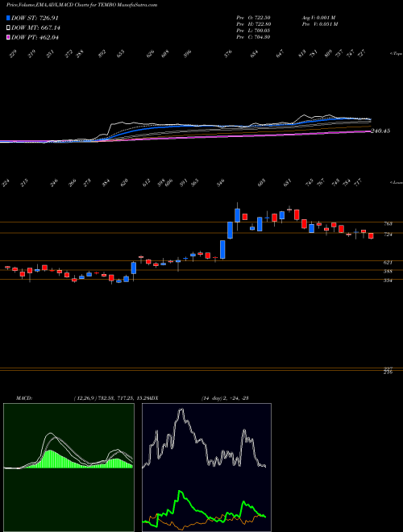Click the magenta DOW PT legend swatch
This screenshot has height=532, width=403.
coord(8,37)
